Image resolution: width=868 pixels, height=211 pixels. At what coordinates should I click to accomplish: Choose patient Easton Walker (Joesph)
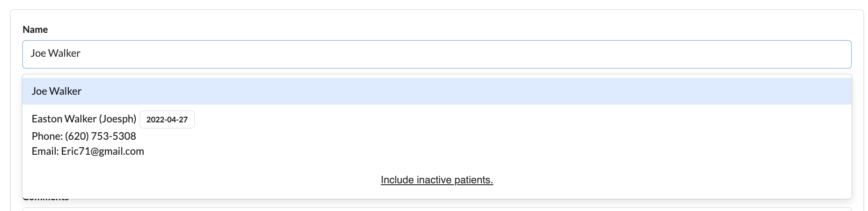[84, 119]
